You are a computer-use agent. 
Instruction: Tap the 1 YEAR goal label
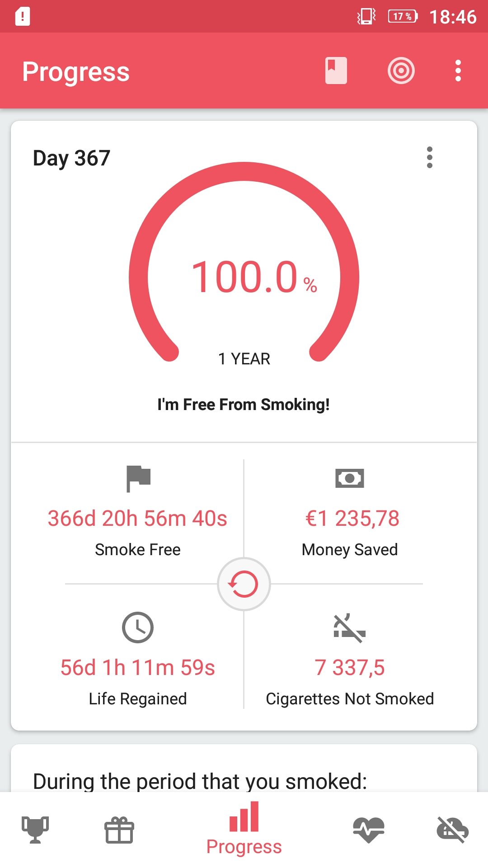244,359
